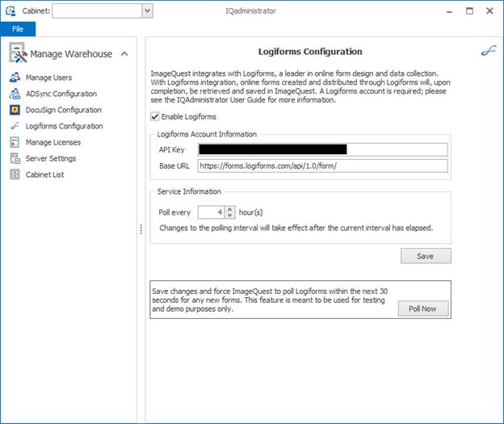Toggle the Enable Logiforms checkbox
The width and height of the screenshot is (504, 424).
155,116
